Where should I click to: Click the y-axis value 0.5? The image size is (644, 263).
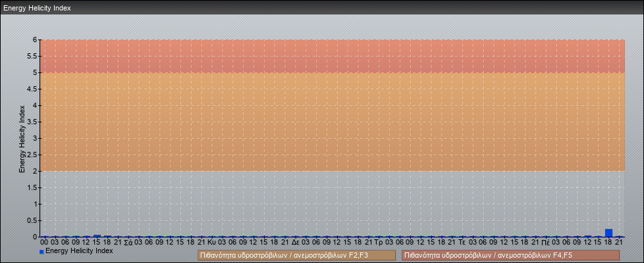click(x=32, y=220)
